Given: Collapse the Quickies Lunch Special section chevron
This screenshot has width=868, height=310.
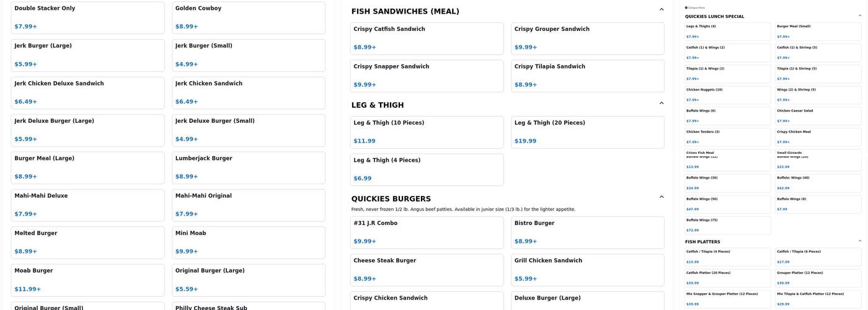Looking at the screenshot, I should [x=860, y=16].
